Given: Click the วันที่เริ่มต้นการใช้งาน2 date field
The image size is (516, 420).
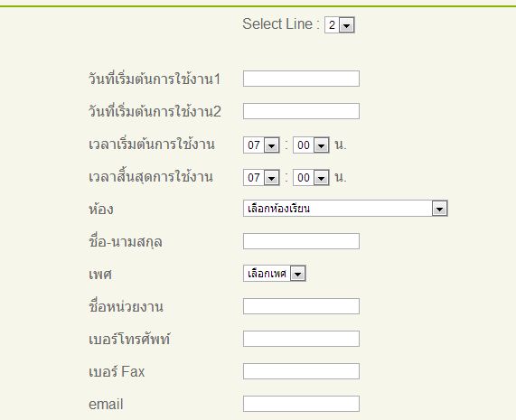Looking at the screenshot, I should click(x=301, y=111).
